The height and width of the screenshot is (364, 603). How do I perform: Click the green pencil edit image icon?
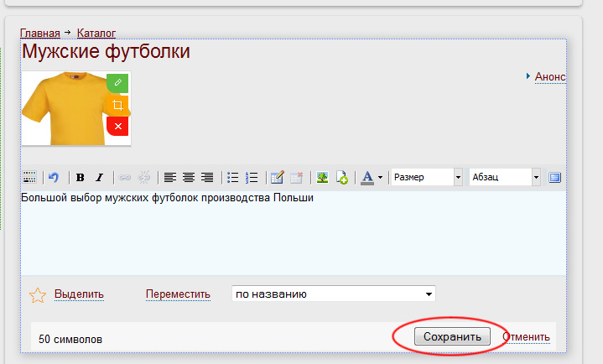118,82
